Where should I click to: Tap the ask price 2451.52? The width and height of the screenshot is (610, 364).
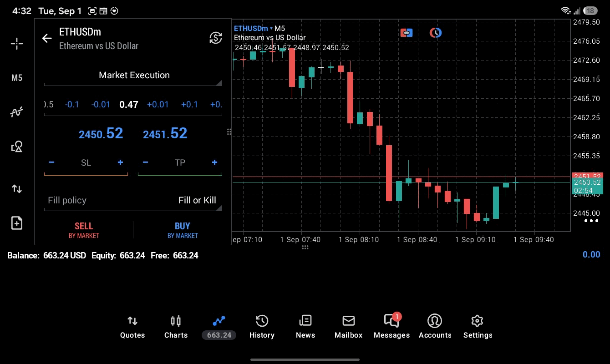point(165,133)
